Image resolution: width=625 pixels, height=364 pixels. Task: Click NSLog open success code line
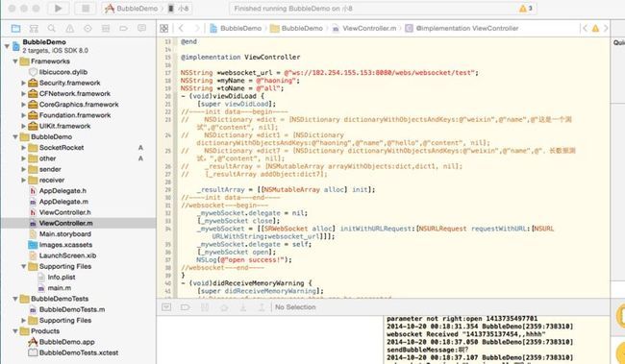pos(244,260)
